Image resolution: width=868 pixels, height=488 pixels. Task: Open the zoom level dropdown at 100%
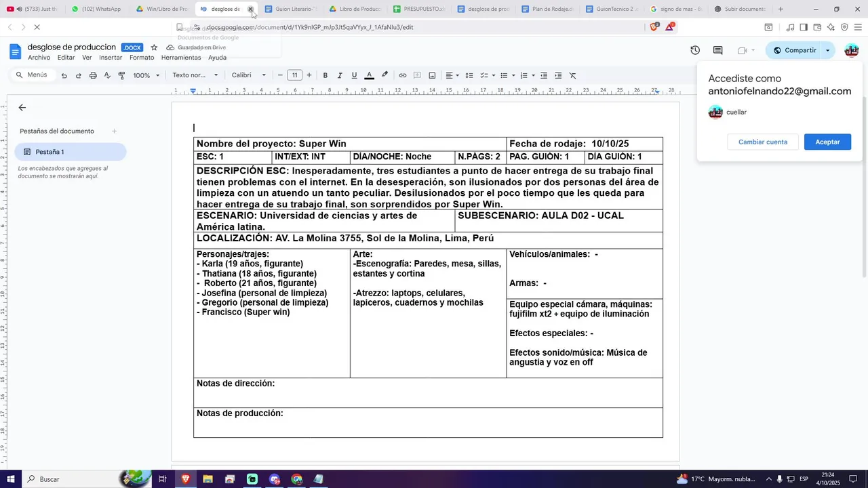point(146,75)
